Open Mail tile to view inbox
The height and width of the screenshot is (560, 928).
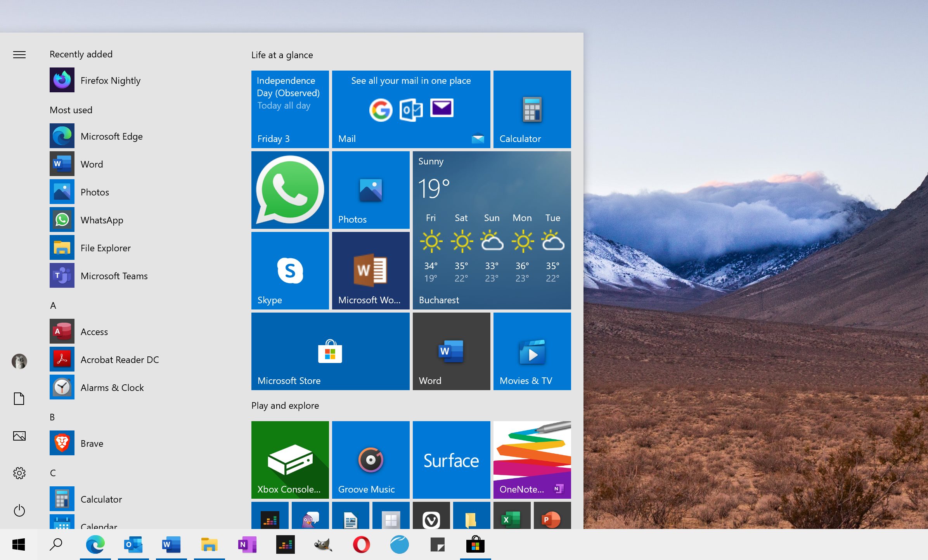tap(411, 108)
